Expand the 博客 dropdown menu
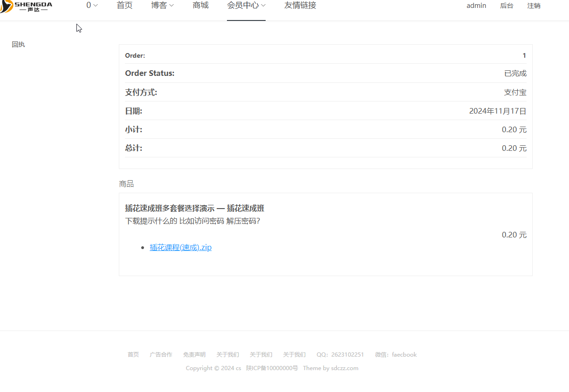569x392 pixels. (162, 6)
